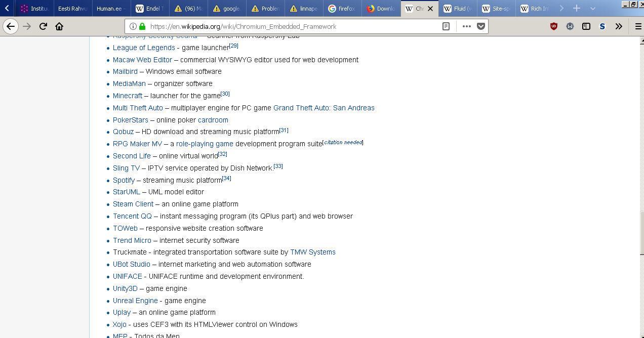Open Grand Theft Auto: San Andreas link
644x338 pixels.
(324, 108)
